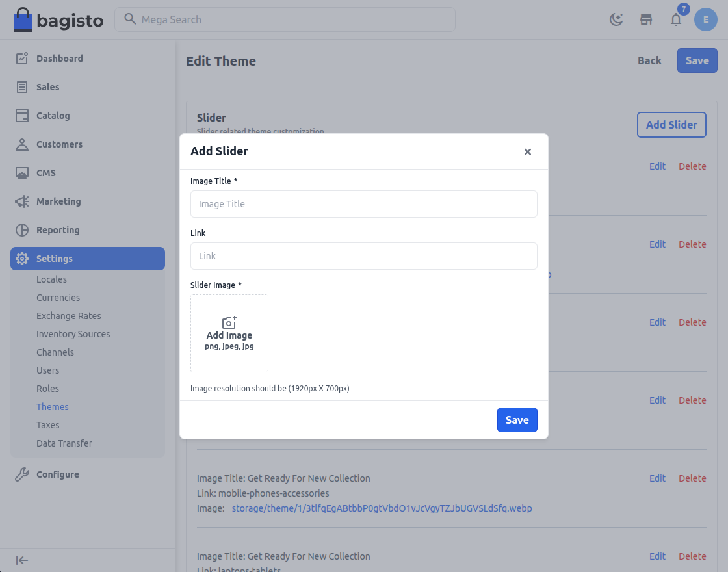Viewport: 728px width, 572px height.
Task: Go to Data Transfer settings
Action: click(x=64, y=443)
